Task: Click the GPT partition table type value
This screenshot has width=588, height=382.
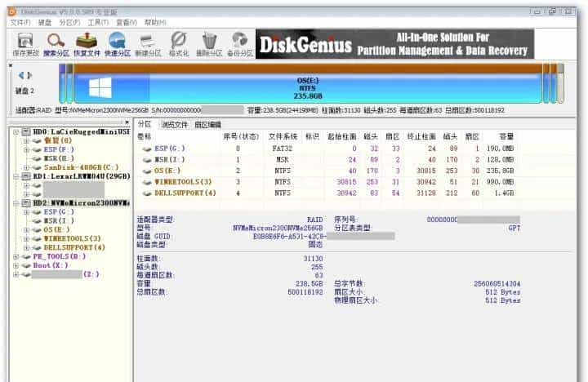Action: [x=514, y=228]
